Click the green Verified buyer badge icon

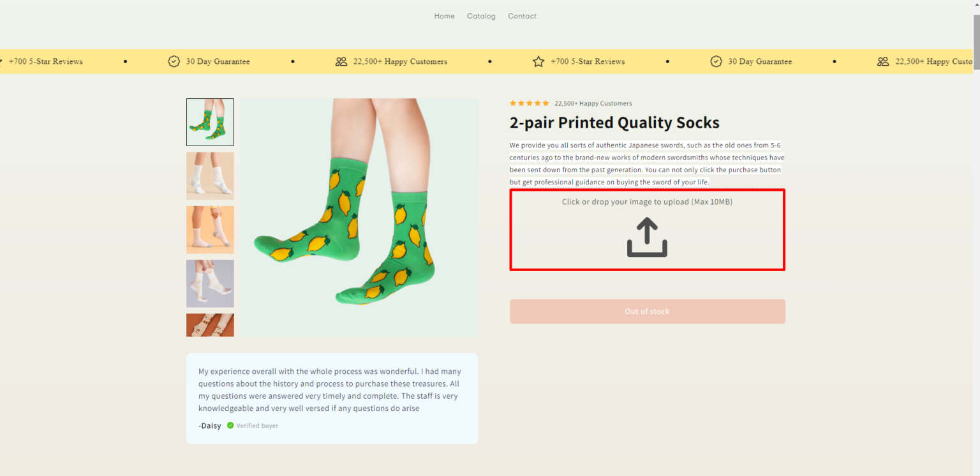pos(230,426)
